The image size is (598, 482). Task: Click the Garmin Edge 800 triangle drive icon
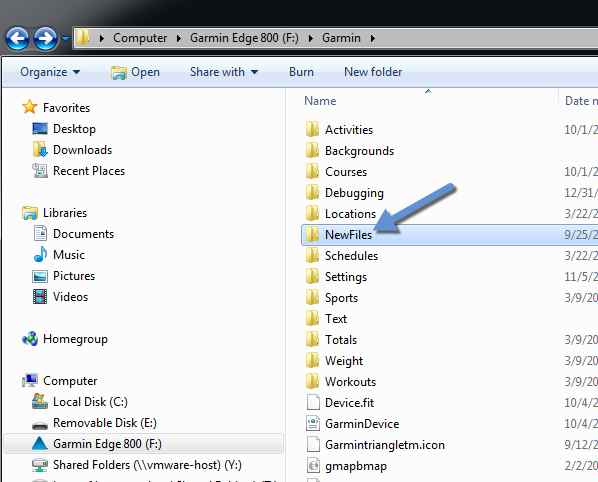click(x=40, y=443)
